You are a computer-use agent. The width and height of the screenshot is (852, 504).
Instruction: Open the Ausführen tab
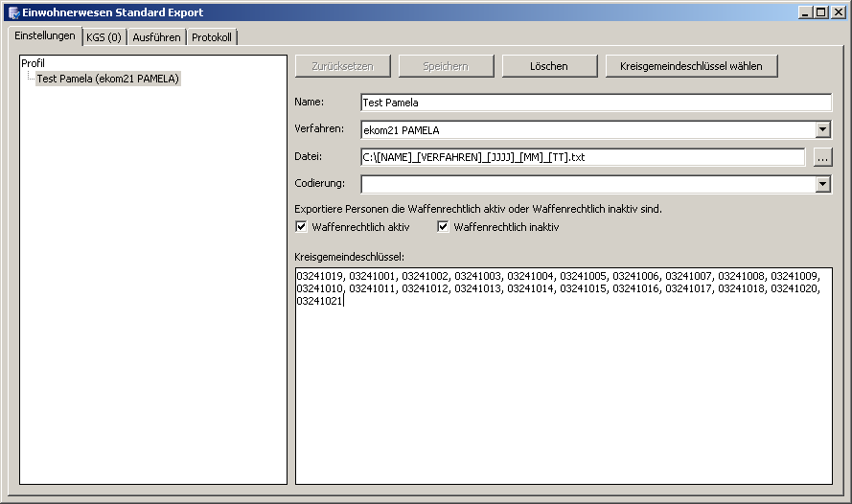point(156,37)
